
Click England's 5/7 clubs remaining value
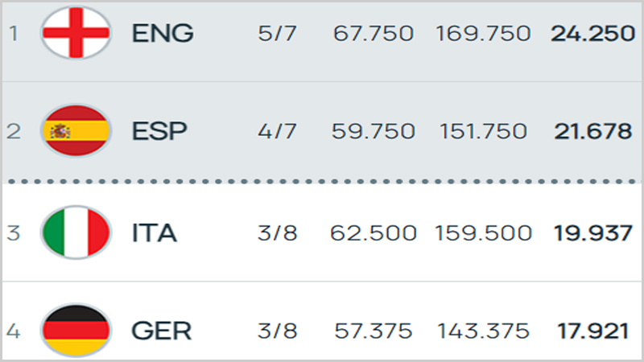(x=277, y=33)
